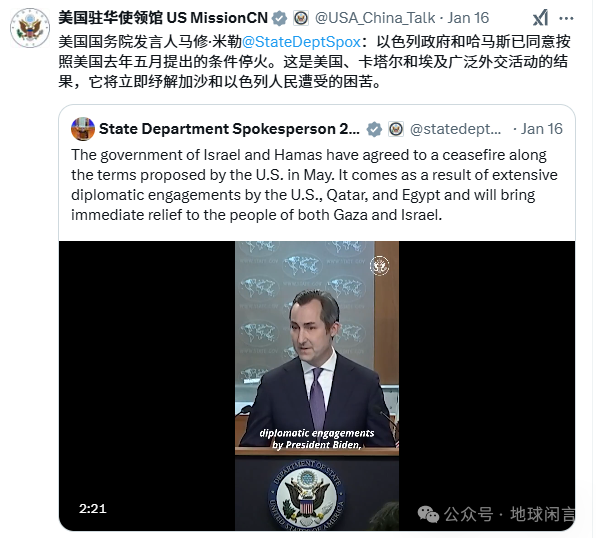596x538 pixels.
Task: Open 美国驻华使领馆 US MissionCN display name
Action: (x=163, y=18)
